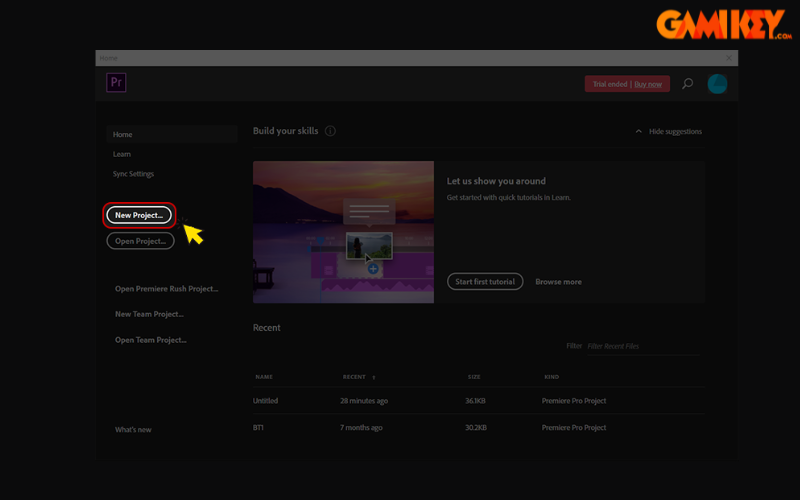The image size is (800, 500).
Task: Click the 28 minutes ago cell
Action: coord(364,401)
